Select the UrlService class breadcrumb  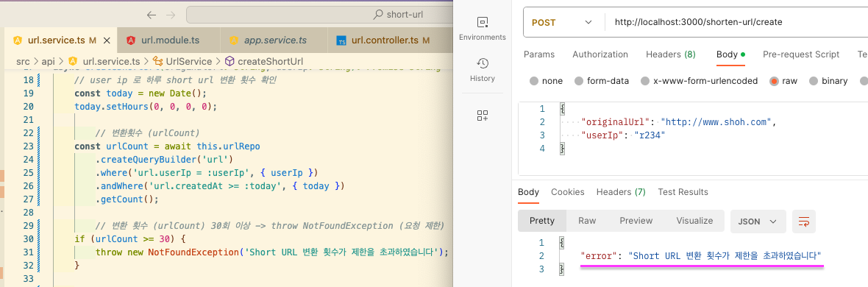[x=189, y=61]
